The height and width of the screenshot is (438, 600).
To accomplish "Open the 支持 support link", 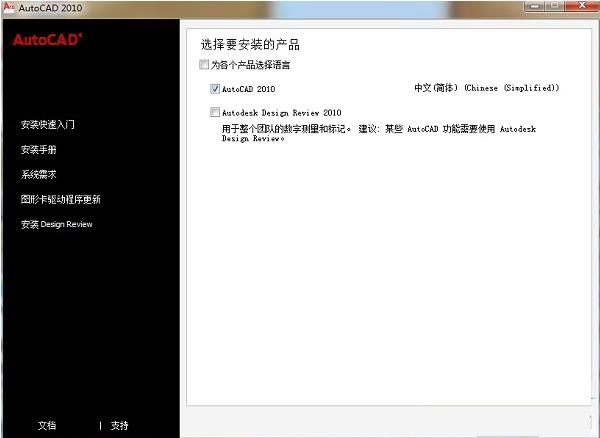I will click(119, 425).
